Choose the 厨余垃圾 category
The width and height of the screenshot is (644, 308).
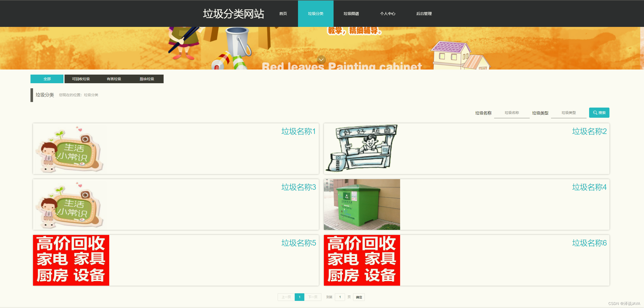tap(147, 79)
